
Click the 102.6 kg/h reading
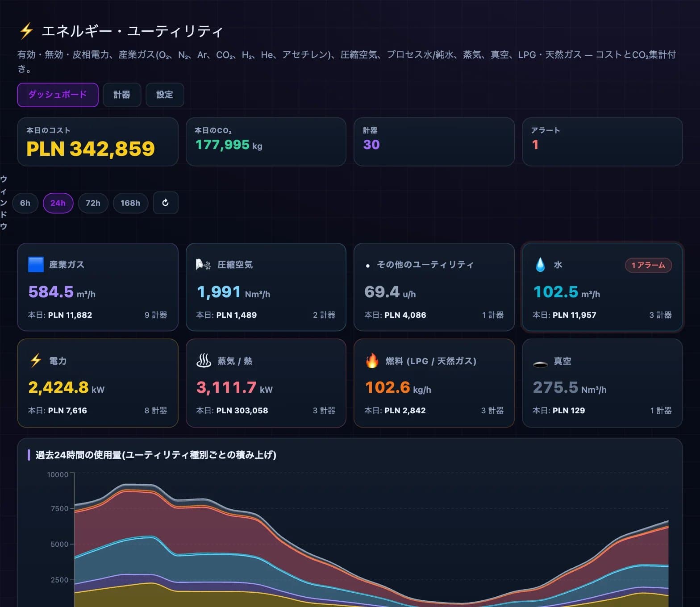tap(398, 387)
